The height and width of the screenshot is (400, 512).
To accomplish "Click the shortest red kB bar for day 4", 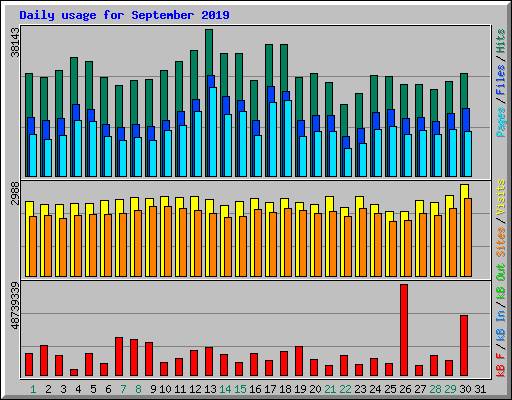I will pos(74,372).
